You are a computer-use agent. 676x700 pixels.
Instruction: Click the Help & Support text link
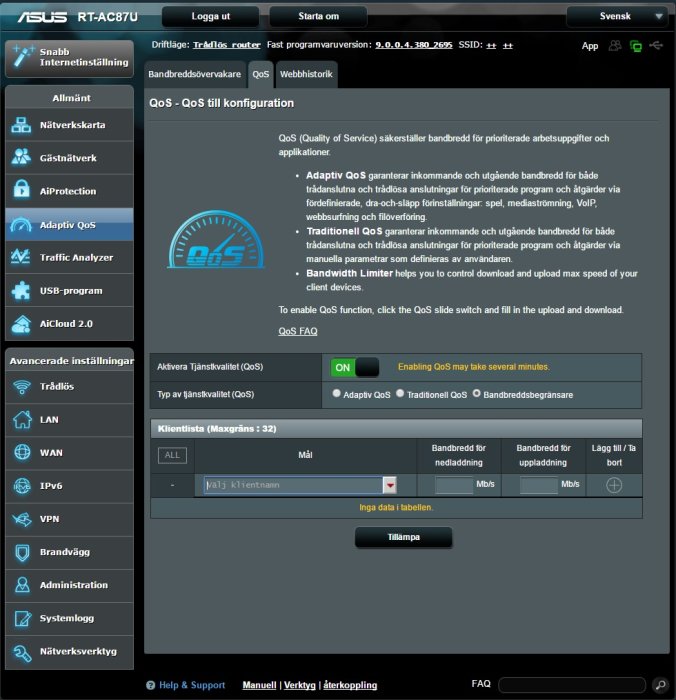point(192,685)
